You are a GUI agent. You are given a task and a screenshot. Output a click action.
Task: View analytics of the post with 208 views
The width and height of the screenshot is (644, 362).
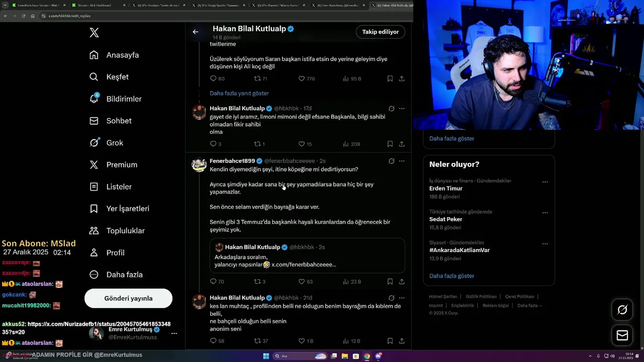click(x=351, y=144)
